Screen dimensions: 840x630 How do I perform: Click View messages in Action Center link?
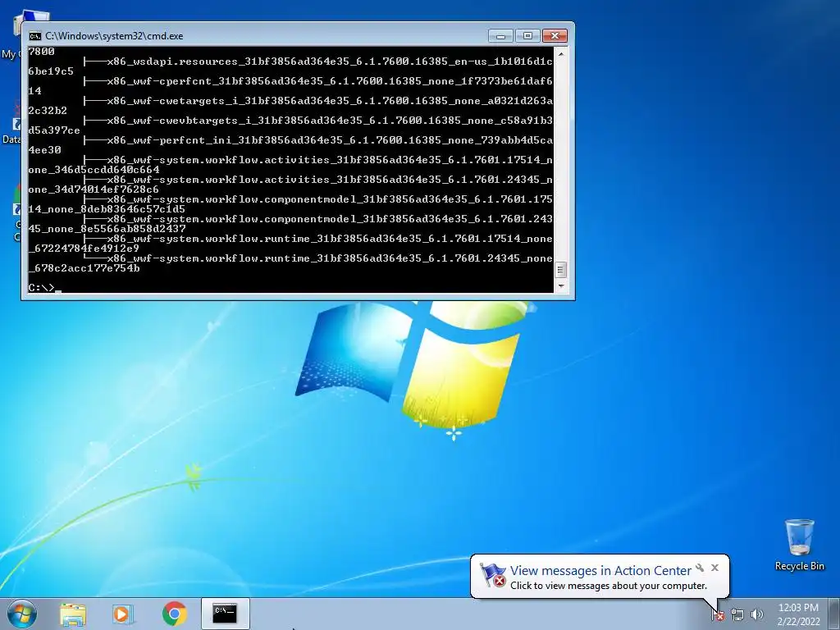click(600, 571)
